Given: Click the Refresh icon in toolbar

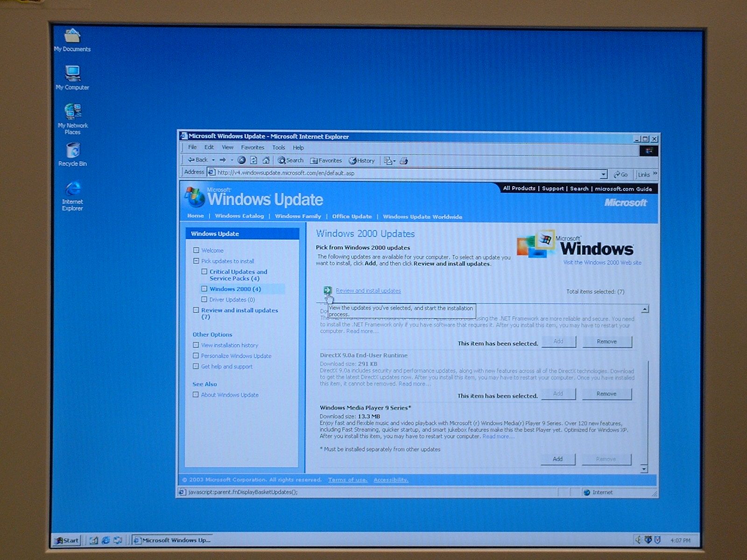Looking at the screenshot, I should coord(254,160).
